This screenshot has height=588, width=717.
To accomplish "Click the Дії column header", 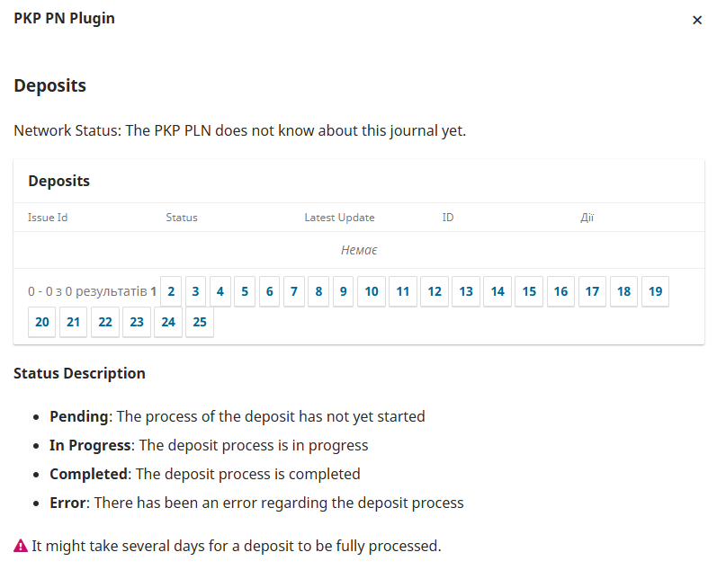I will [x=587, y=218].
